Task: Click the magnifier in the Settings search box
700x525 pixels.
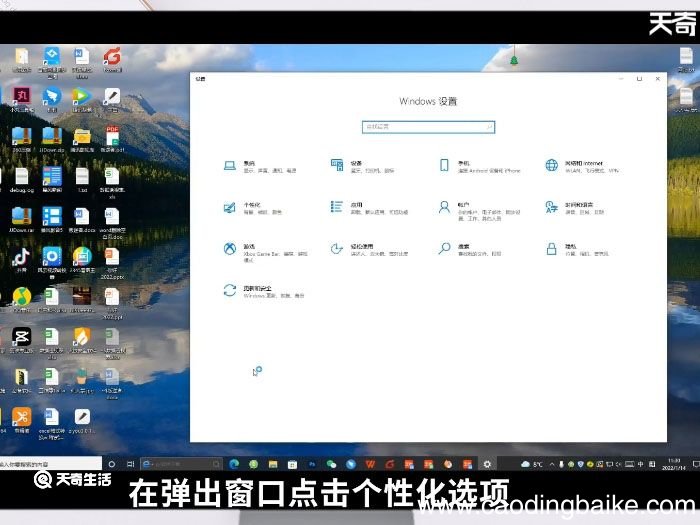Action: click(x=489, y=127)
